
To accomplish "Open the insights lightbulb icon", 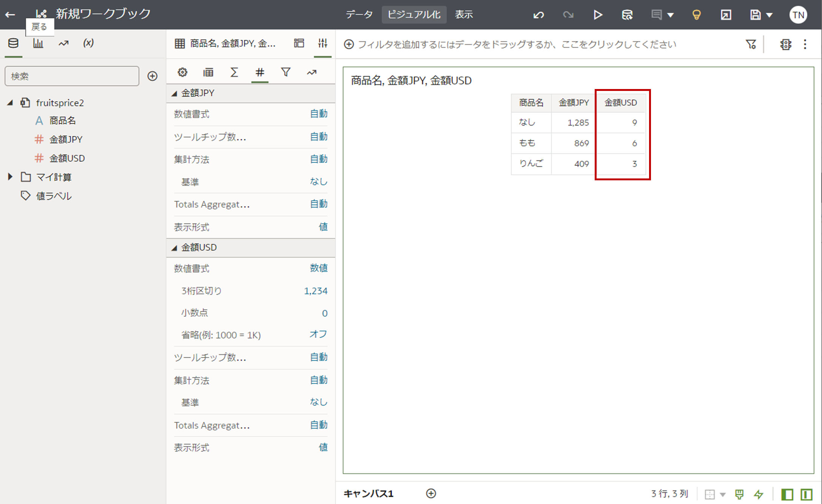I will tap(696, 15).
